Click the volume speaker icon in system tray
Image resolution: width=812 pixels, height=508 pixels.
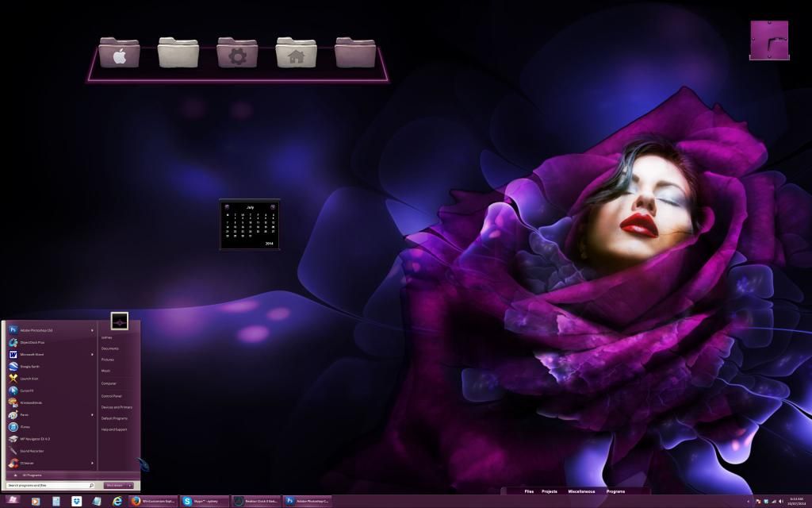coord(781,502)
